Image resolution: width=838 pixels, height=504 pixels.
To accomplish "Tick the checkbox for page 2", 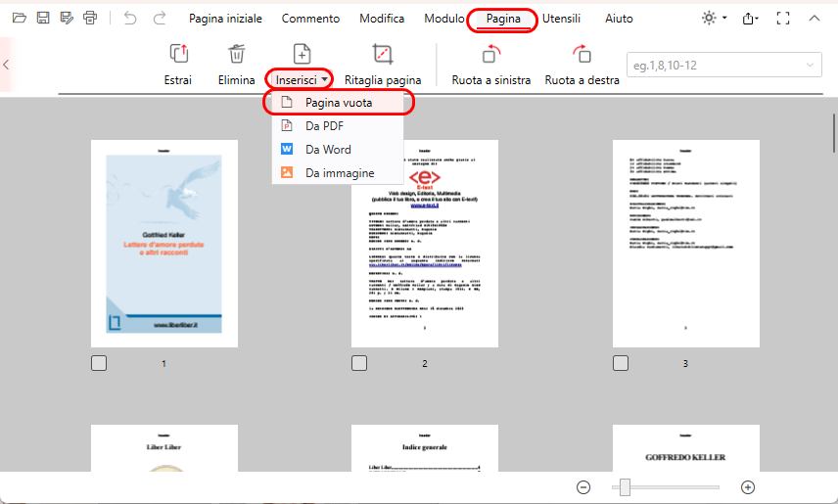I will click(359, 363).
